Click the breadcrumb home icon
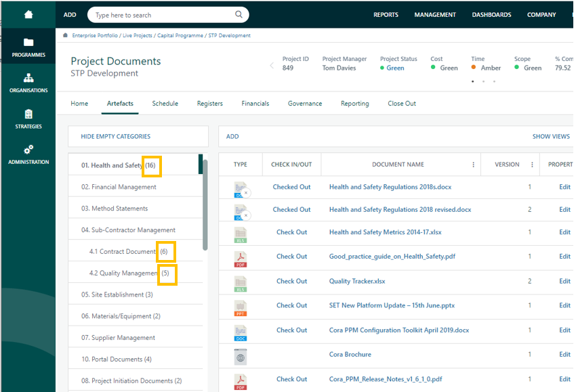Viewport: 576px width, 392px height. pyautogui.click(x=65, y=35)
